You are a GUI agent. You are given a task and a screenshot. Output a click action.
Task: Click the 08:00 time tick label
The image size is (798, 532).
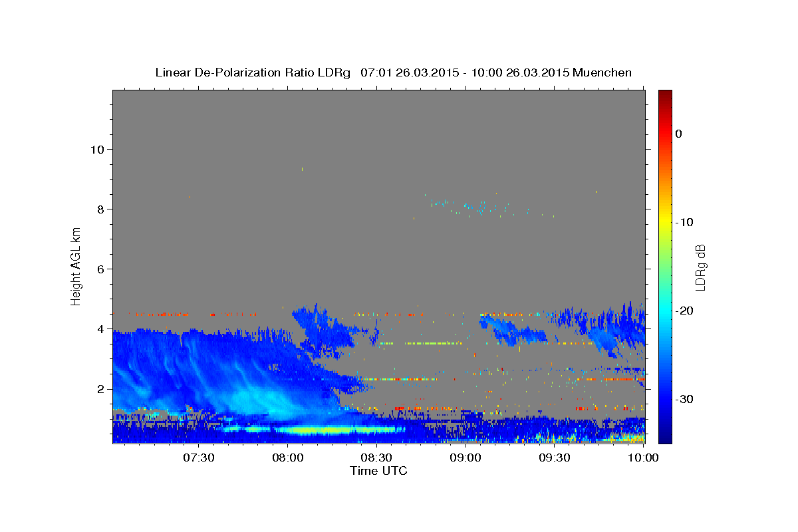pos(287,458)
